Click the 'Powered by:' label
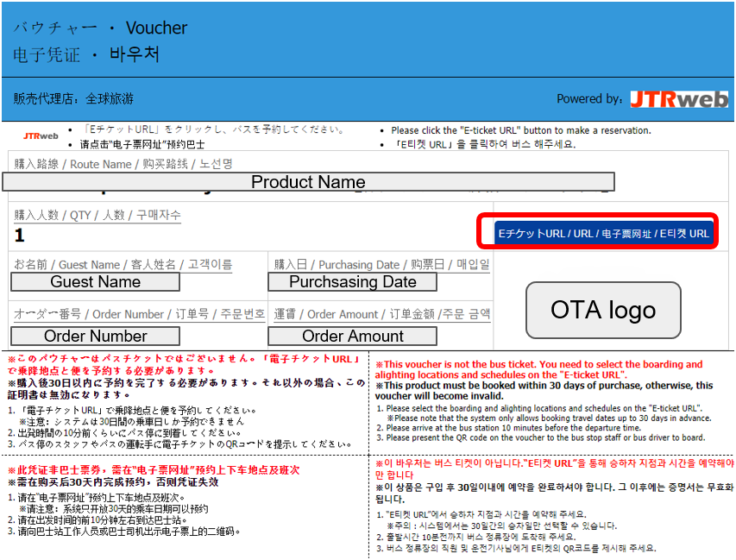 (589, 99)
